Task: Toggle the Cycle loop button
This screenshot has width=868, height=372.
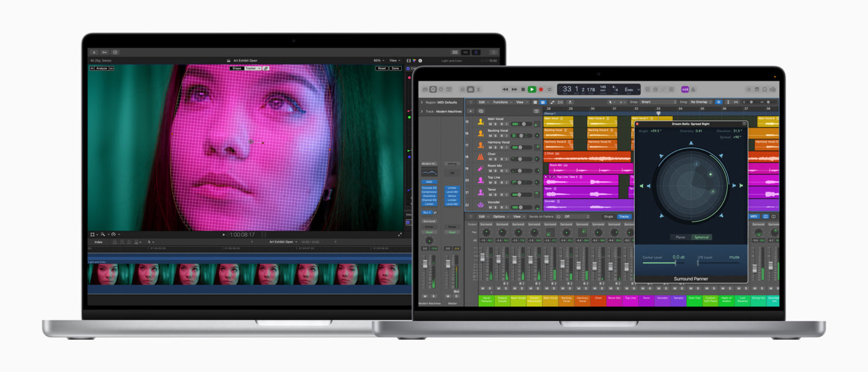Action: point(549,89)
